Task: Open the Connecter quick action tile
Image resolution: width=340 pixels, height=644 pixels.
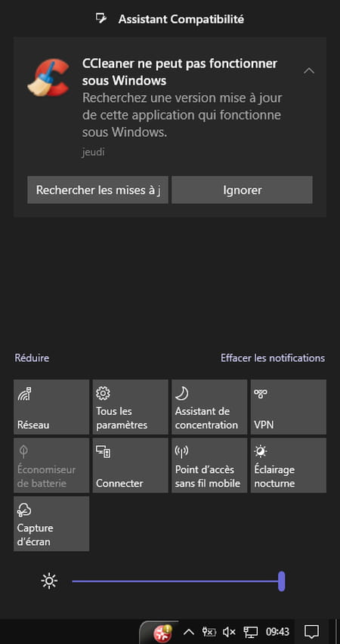Action: click(131, 466)
